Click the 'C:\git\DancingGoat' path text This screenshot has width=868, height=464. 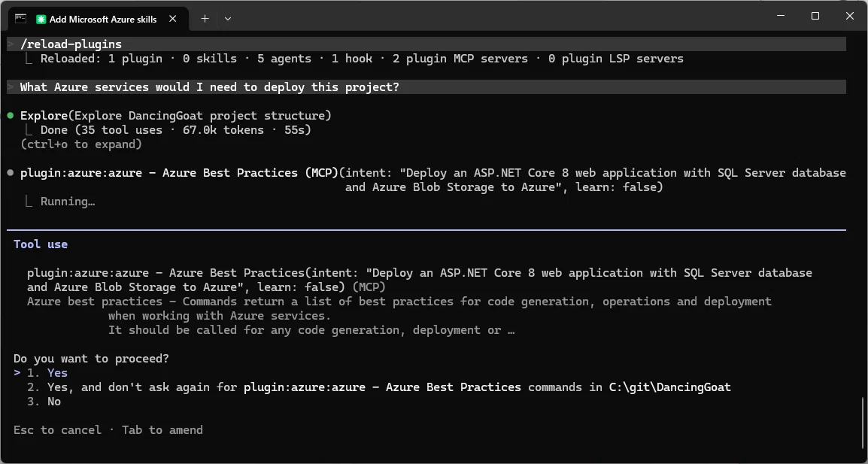coord(670,387)
